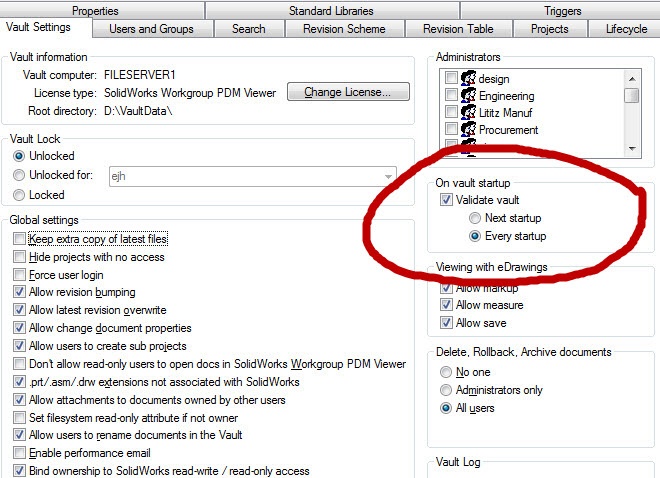Screen dimensions: 660x478
Task: Select All users radio option
Action: [x=446, y=408]
